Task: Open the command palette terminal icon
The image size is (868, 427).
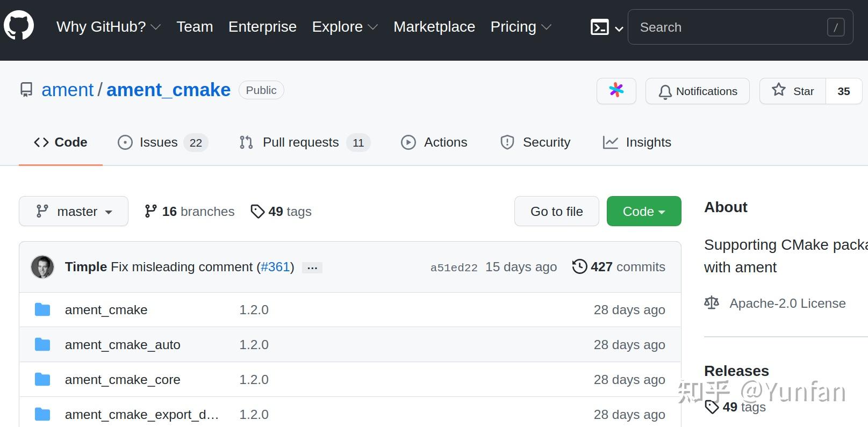Action: tap(600, 27)
